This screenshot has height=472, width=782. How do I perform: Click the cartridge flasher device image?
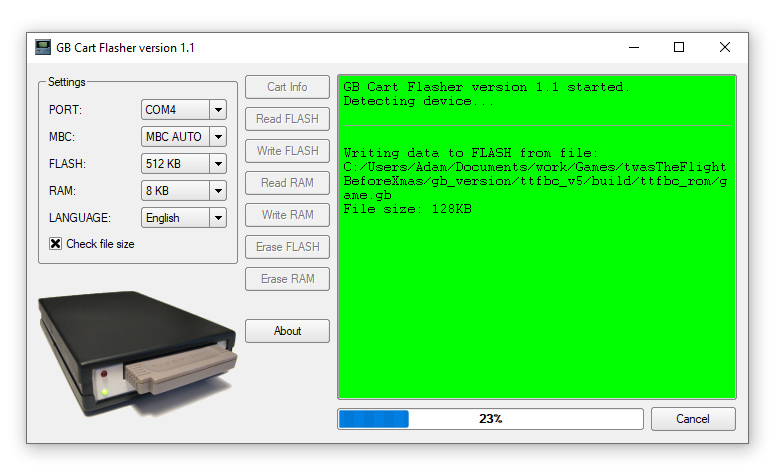(x=138, y=353)
